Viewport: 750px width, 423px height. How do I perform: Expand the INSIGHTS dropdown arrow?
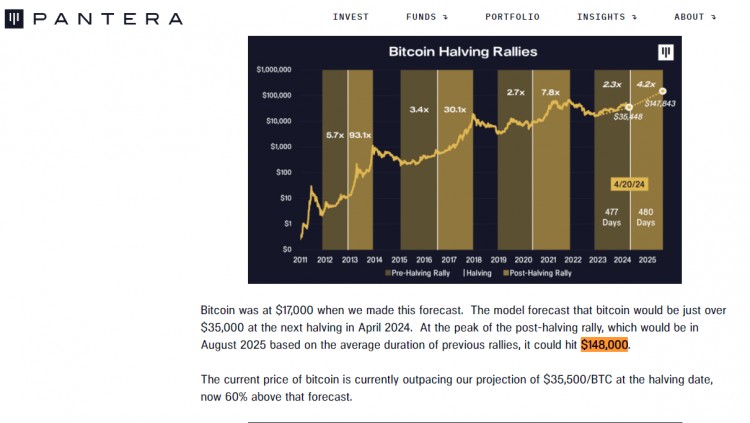[x=634, y=17]
